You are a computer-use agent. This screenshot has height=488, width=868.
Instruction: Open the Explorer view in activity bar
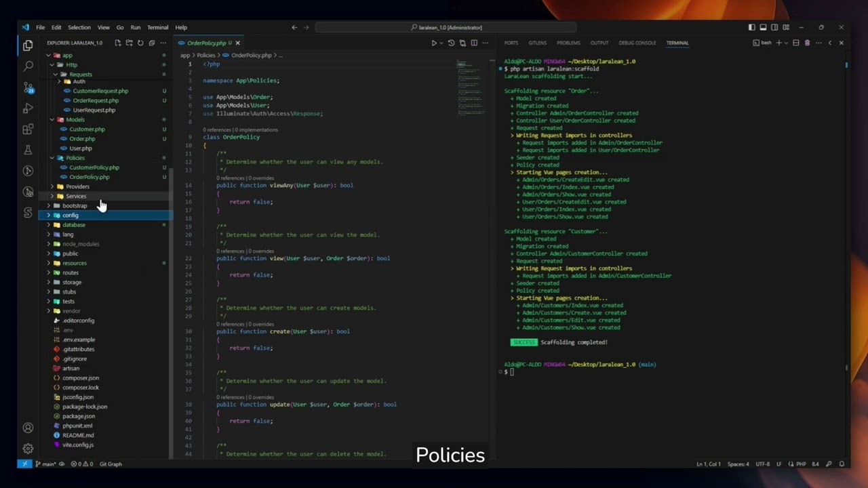click(x=28, y=45)
